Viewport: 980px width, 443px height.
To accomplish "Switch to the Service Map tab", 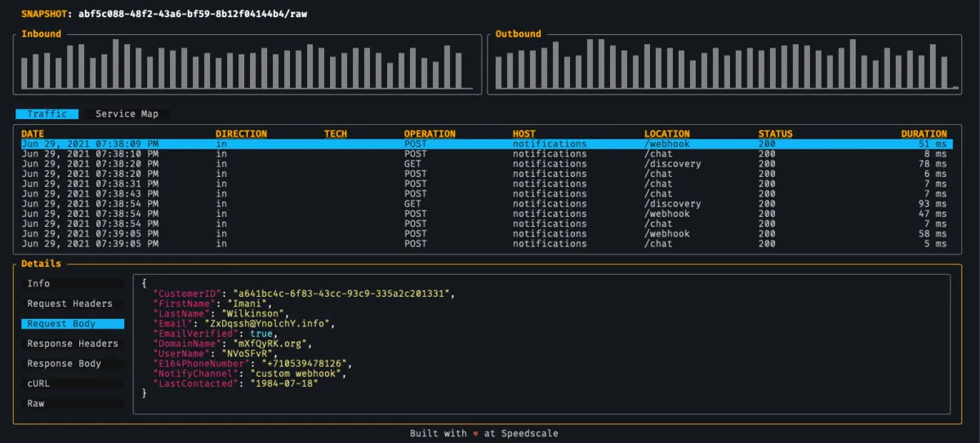I will click(127, 114).
